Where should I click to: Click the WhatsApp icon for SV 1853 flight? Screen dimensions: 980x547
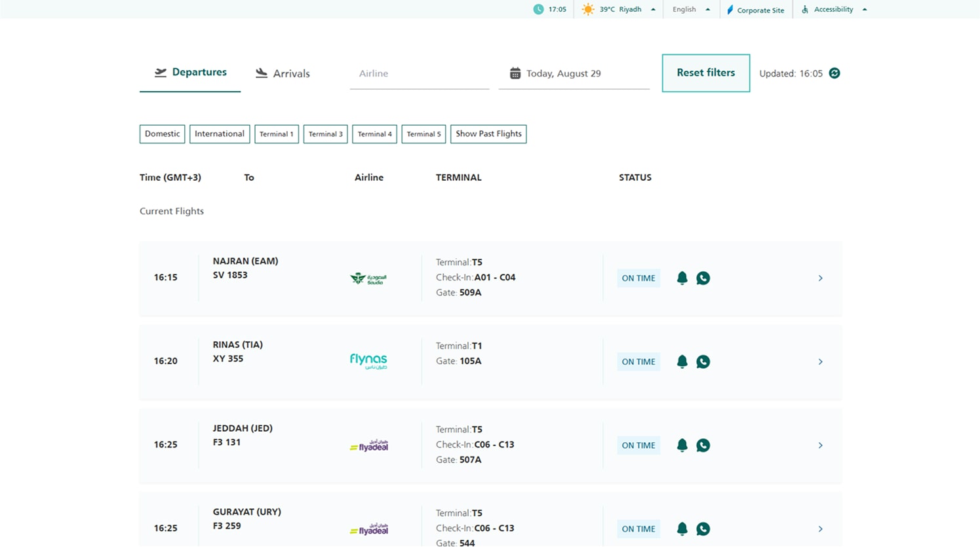point(703,278)
